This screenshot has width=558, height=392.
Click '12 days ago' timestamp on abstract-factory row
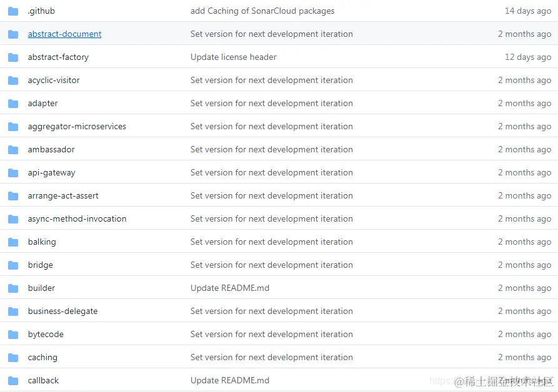pos(528,57)
